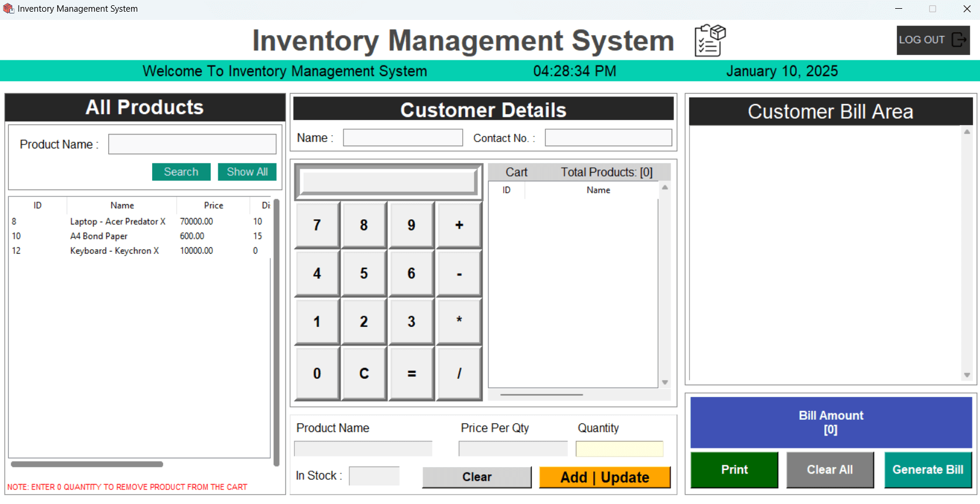
Task: Click the Clear button
Action: [477, 477]
